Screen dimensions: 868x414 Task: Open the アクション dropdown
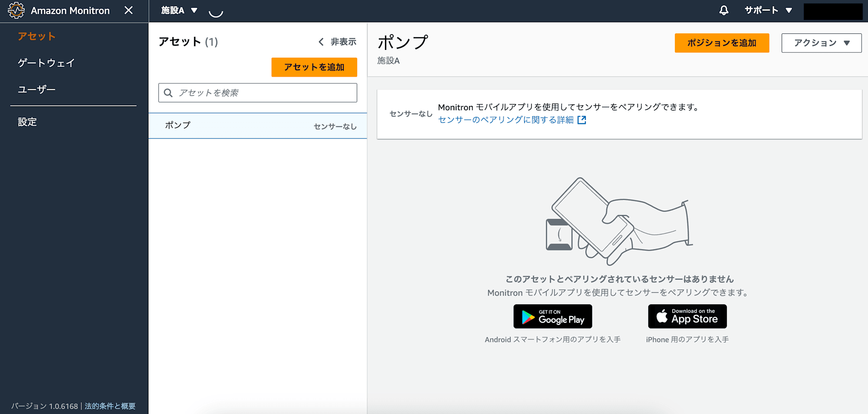coord(821,43)
